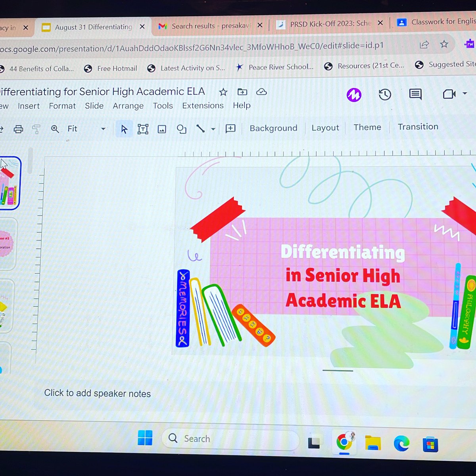The image size is (476, 476).
Task: Open the Transition panel
Action: tap(418, 127)
